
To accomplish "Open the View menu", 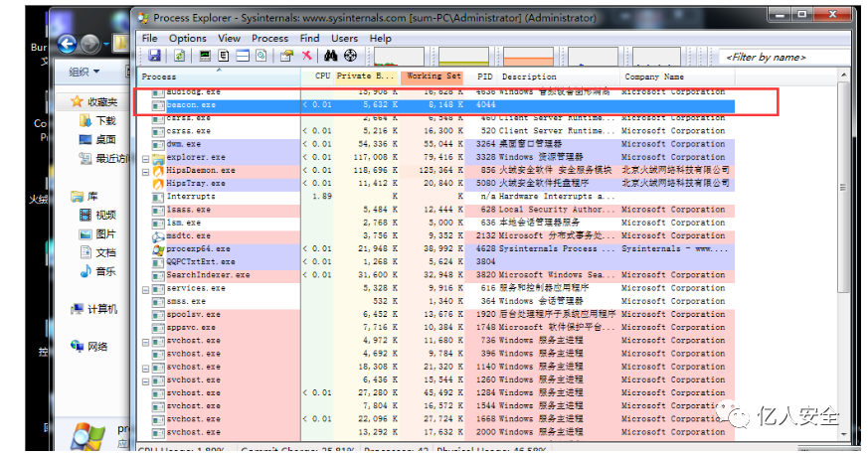I will (229, 38).
